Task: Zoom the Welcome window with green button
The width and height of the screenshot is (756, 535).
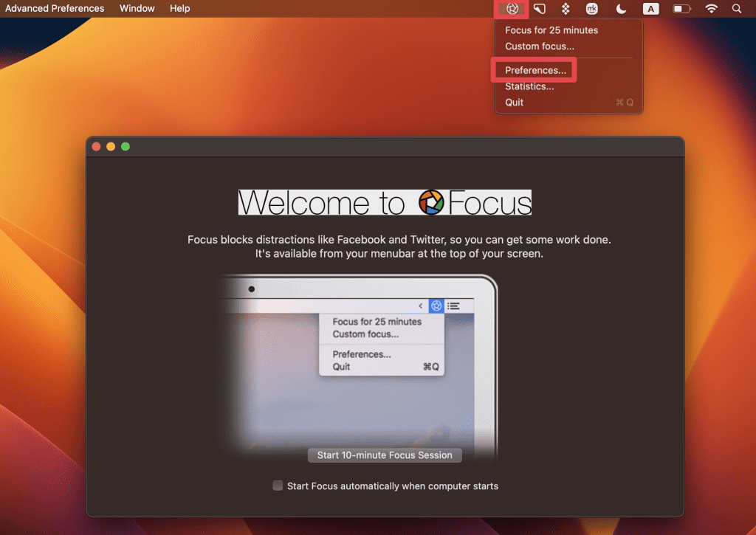Action: click(126, 147)
